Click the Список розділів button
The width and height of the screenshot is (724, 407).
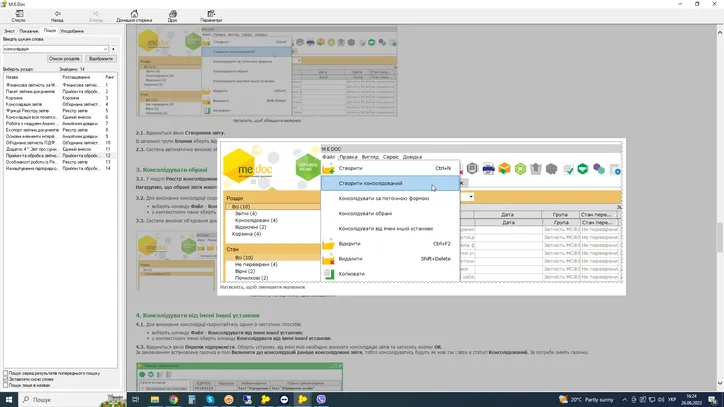64,59
